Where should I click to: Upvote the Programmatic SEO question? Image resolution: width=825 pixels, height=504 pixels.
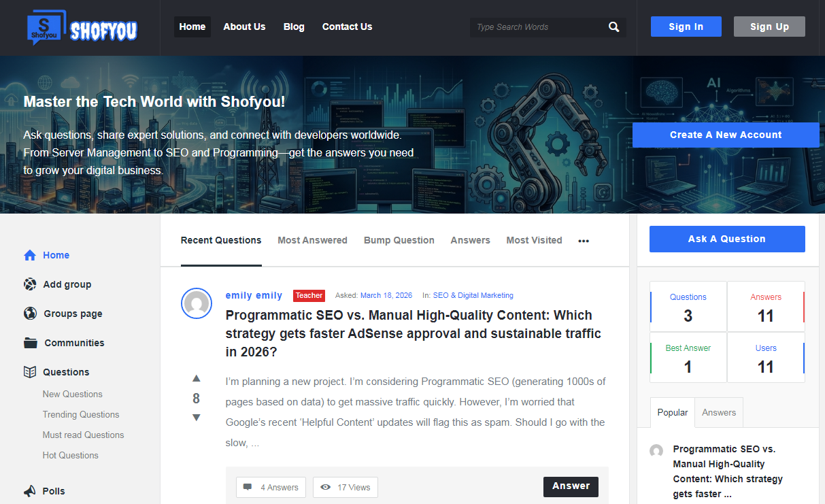pyautogui.click(x=197, y=378)
